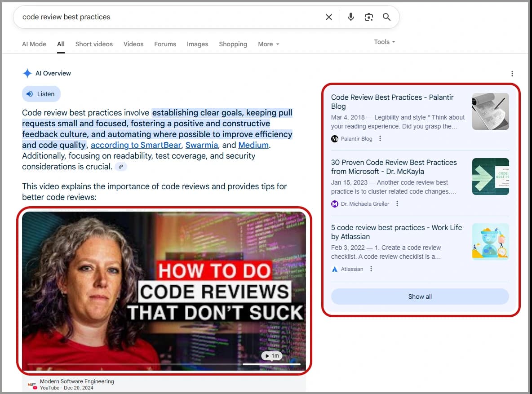
Task: Click the 'YouTube · Dec 20, 2024' caption
Action: coord(66,388)
